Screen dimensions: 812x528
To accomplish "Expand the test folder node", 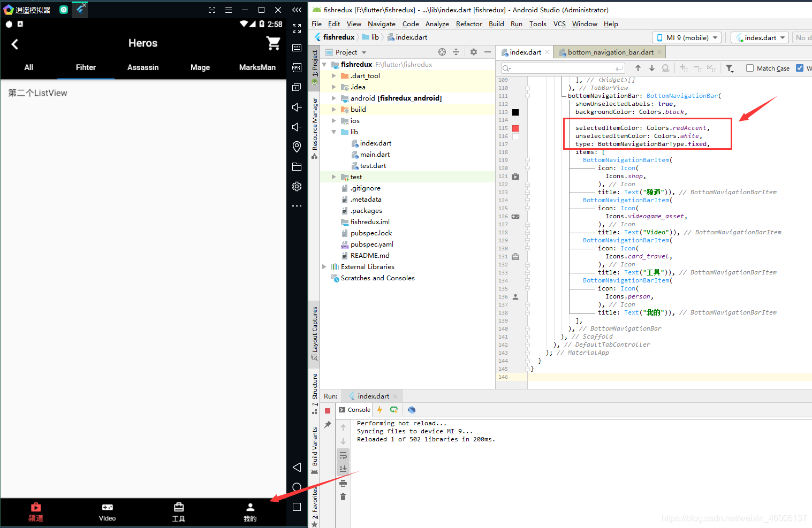I will [334, 177].
